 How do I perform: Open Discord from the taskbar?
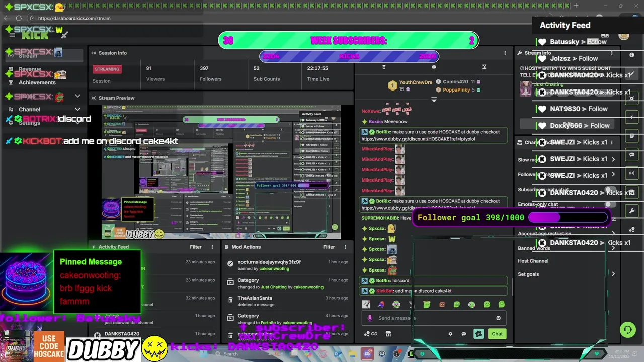(x=367, y=354)
